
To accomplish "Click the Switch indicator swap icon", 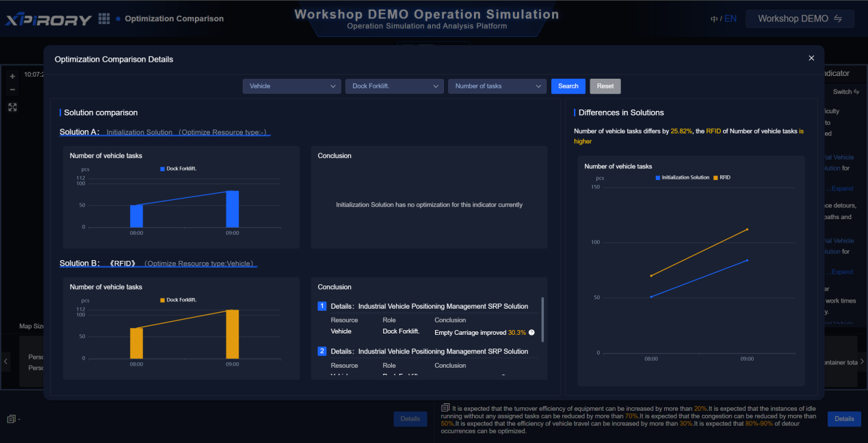I will click(856, 92).
